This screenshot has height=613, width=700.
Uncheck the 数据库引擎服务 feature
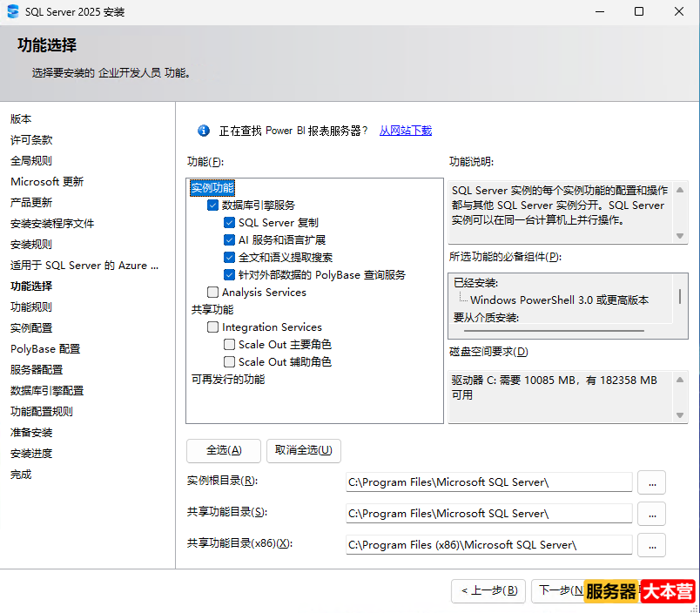[212, 204]
